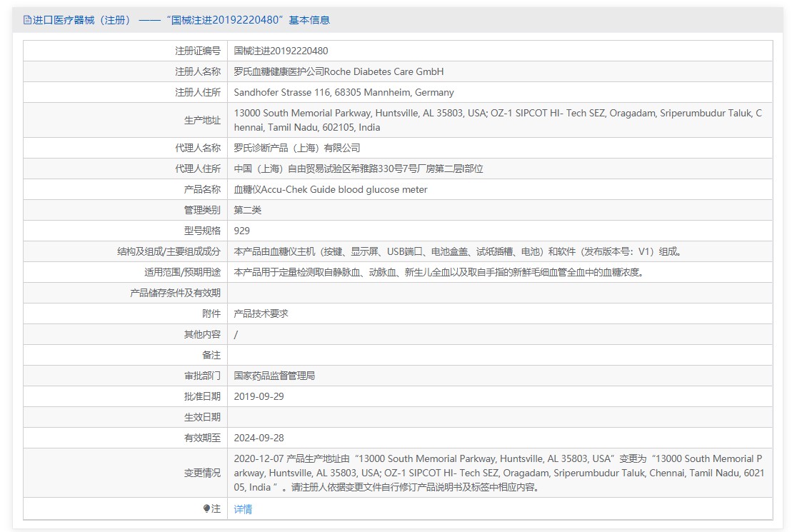
Task: Open the 详情 details link
Action: (243, 509)
